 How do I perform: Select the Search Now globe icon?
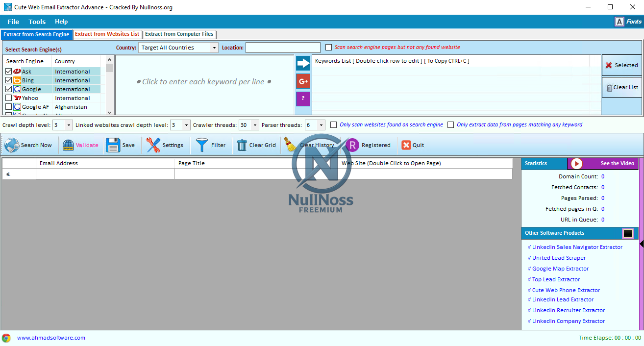[12, 145]
